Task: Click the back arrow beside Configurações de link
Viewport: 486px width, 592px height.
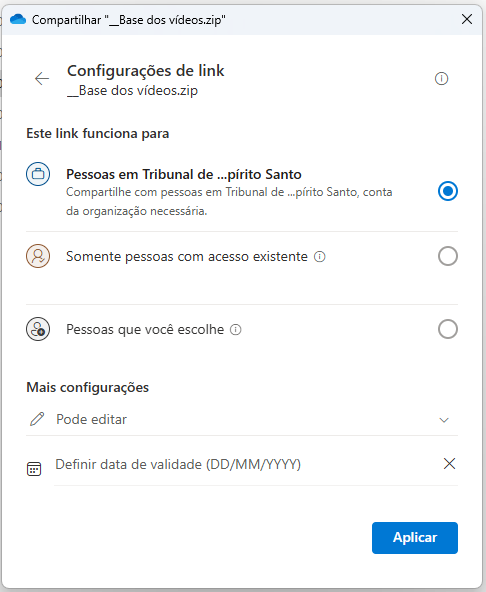Action: (x=42, y=79)
